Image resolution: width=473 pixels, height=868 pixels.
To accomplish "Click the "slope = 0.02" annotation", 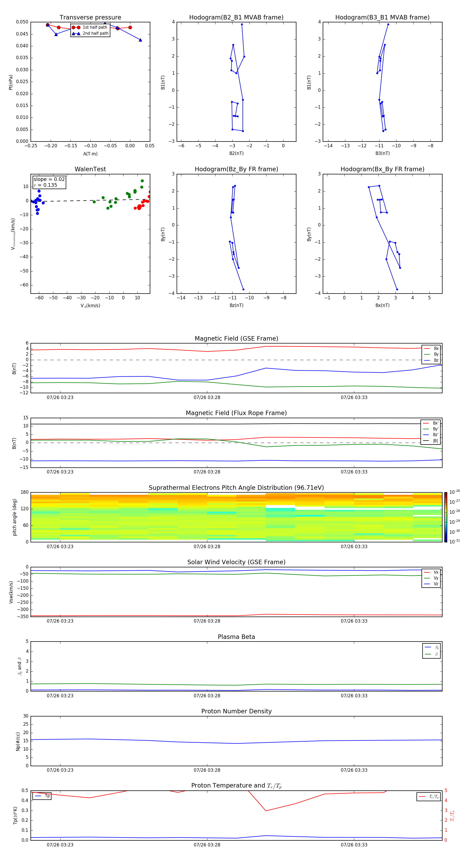I will click(49, 179).
